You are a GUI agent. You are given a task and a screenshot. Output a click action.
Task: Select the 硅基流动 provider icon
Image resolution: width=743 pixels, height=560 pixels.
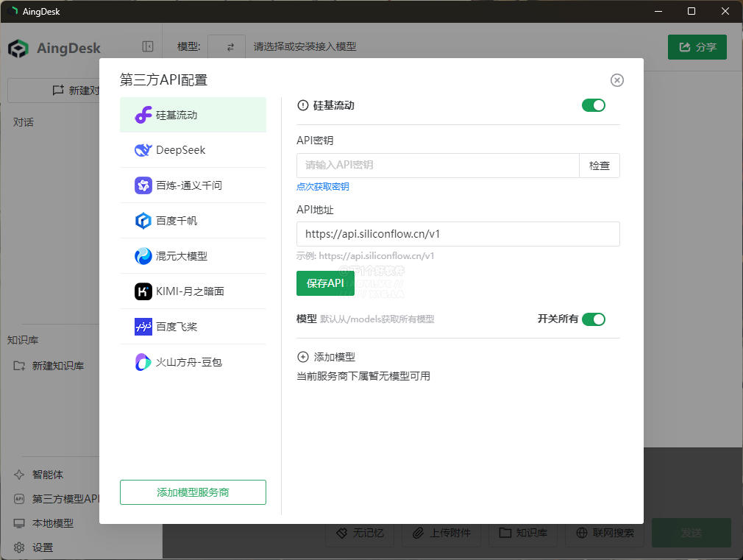(x=143, y=115)
